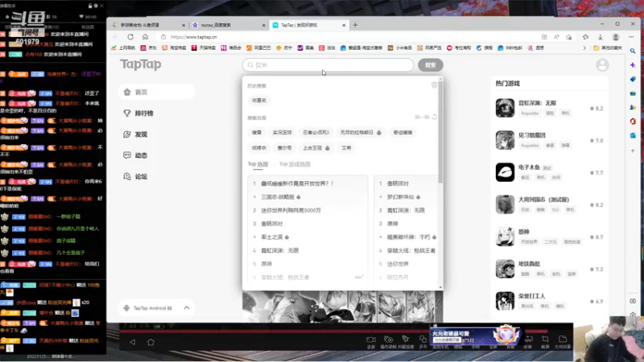Image resolution: width=644 pixels, height=362 pixels.
Task: Click the grey 搜索 search button
Action: [430, 65]
